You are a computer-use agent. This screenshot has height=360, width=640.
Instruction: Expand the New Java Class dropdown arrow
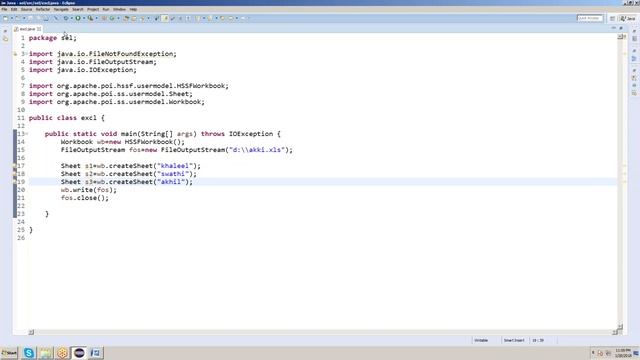(119, 18)
